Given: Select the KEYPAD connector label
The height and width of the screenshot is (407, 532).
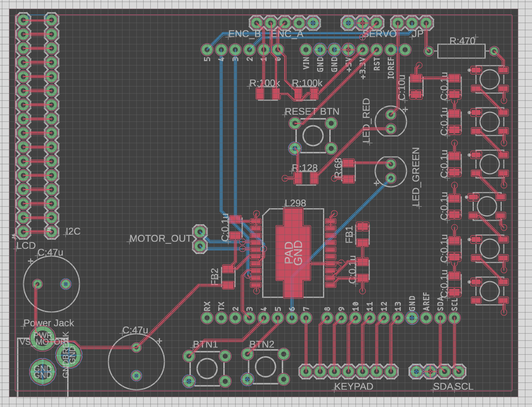Looking at the screenshot, I should [x=354, y=387].
